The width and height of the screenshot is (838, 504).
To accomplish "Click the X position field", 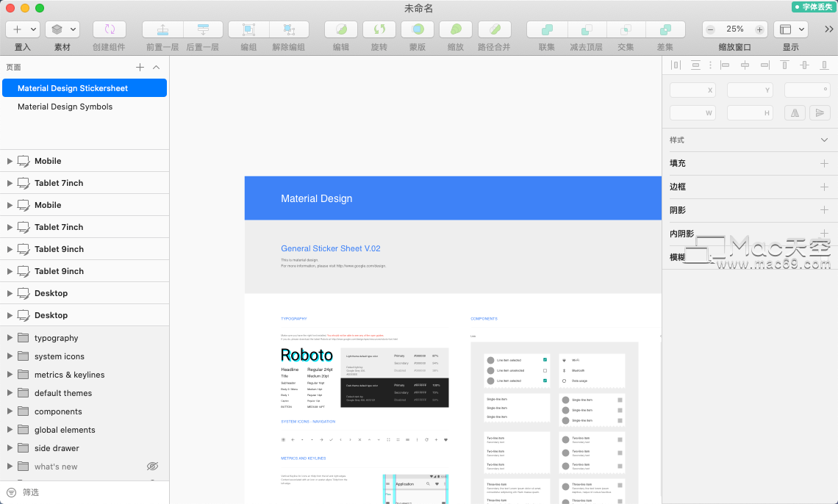I will 692,90.
